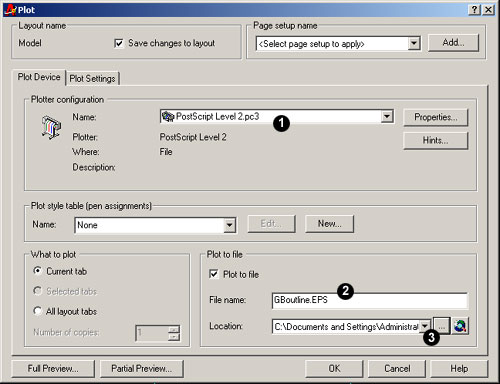
Task: Click the File name field containing GBoutline.EPS
Action: [370, 300]
